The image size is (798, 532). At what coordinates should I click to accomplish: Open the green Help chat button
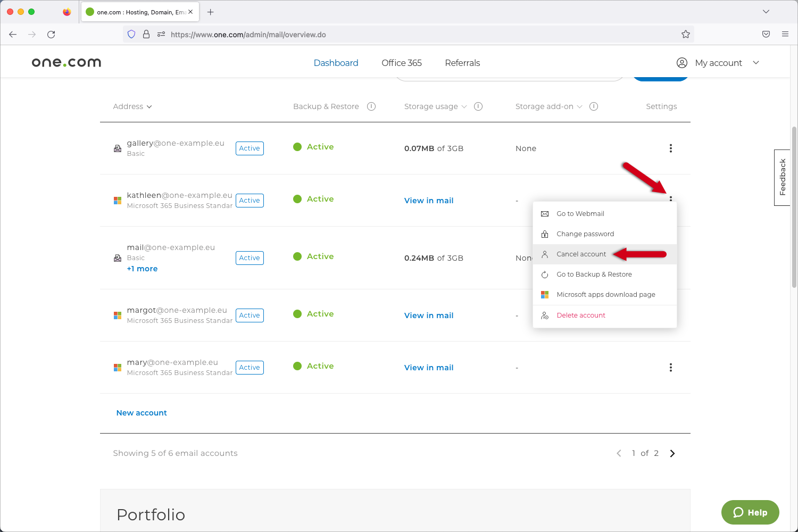coord(750,512)
